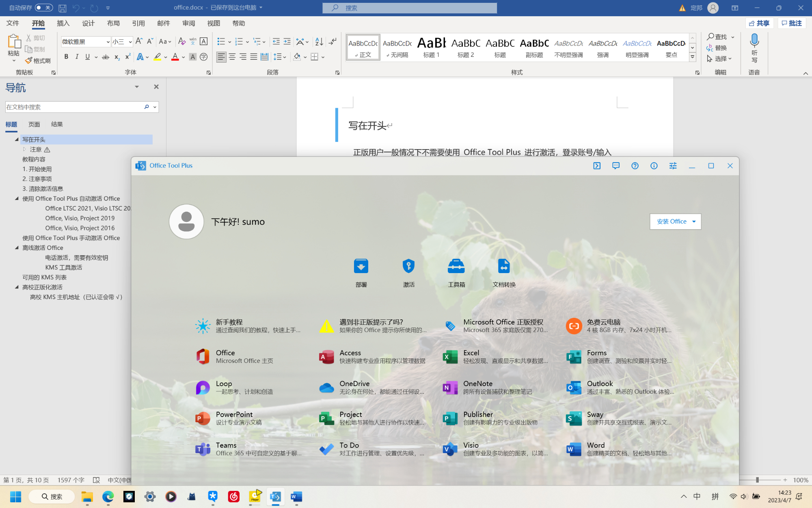Click the command box icon in Office Tool Plus
This screenshot has height=508, width=812.
click(x=597, y=166)
